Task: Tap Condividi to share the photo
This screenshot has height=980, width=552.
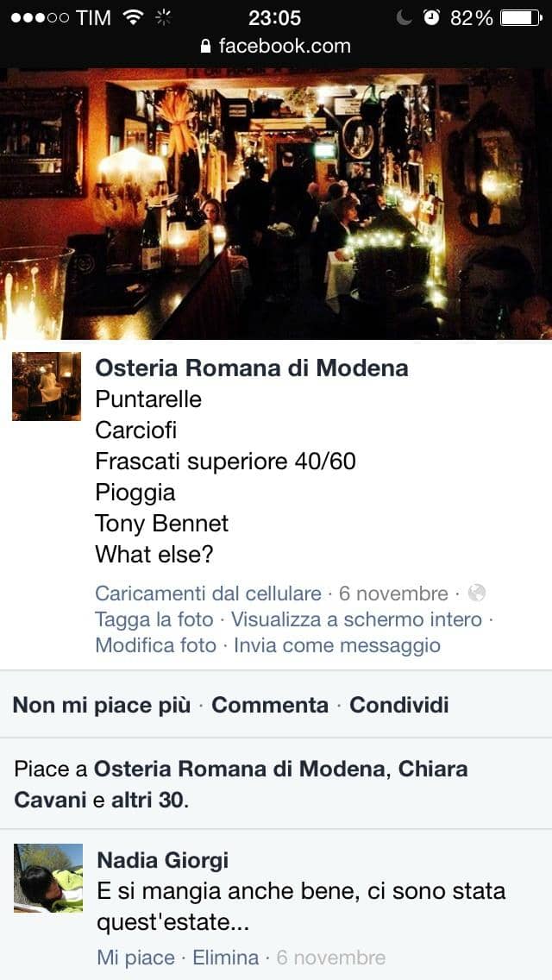Action: pyautogui.click(x=398, y=705)
